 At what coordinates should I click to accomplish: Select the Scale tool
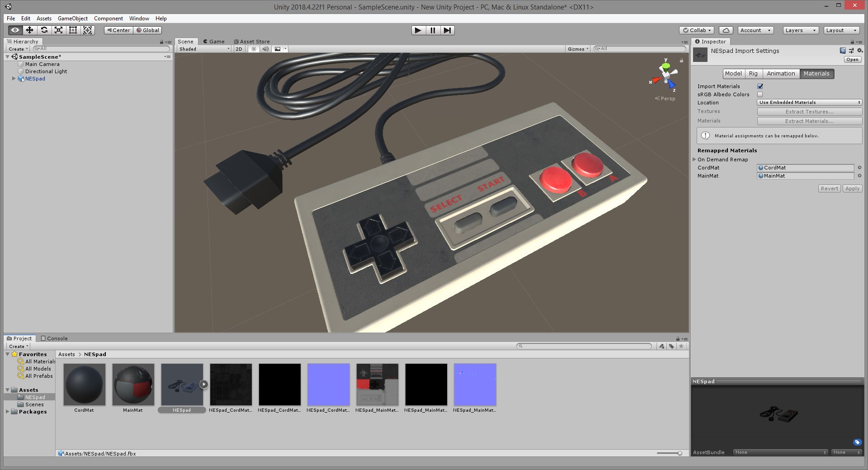58,30
